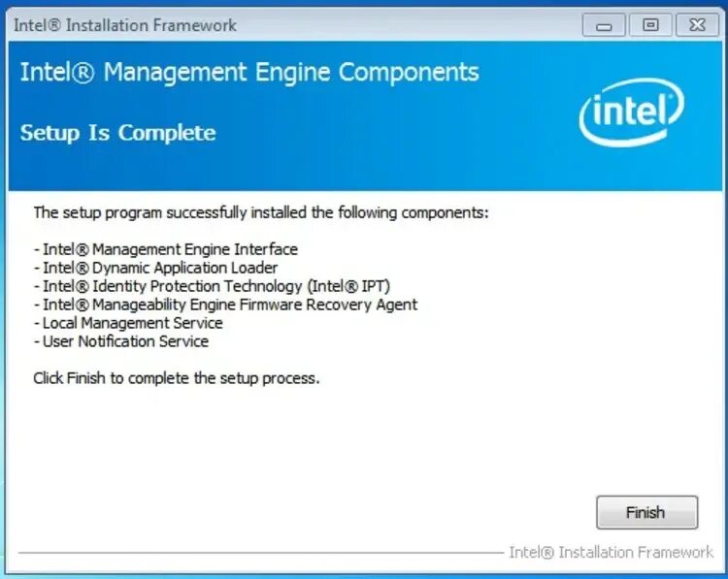The image size is (728, 579).
Task: Select the Intel® Management Engine Components heading
Action: [249, 73]
